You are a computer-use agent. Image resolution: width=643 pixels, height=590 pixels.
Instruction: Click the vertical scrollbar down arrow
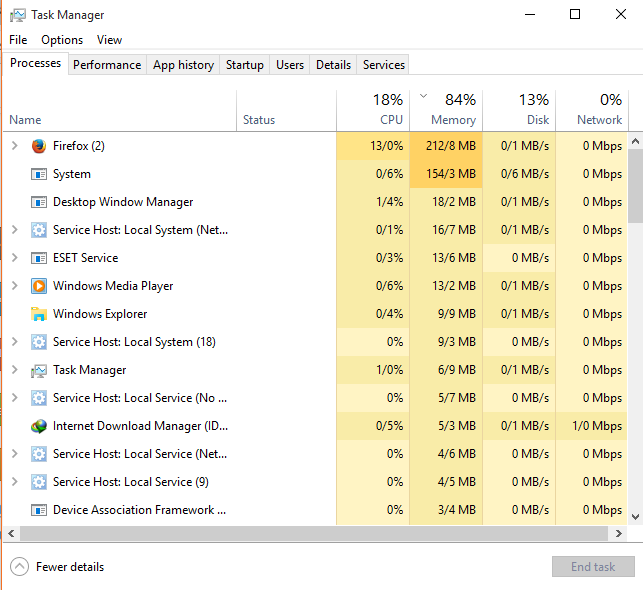635,517
